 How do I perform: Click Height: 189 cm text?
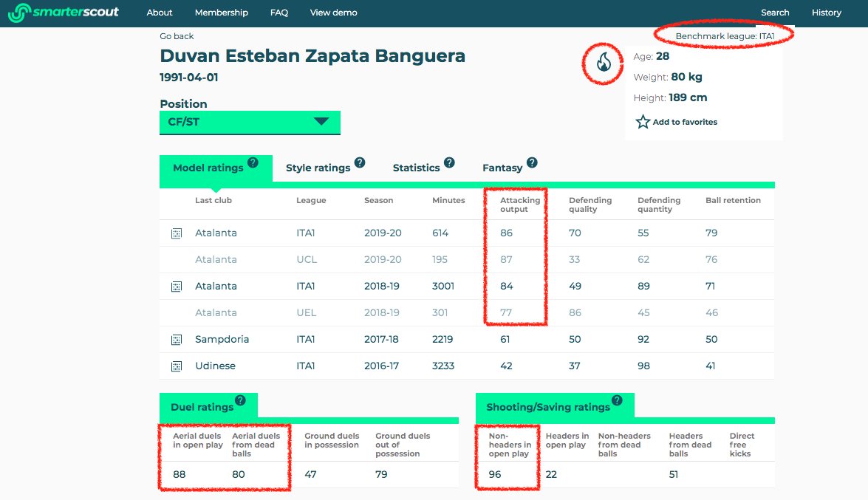click(670, 97)
